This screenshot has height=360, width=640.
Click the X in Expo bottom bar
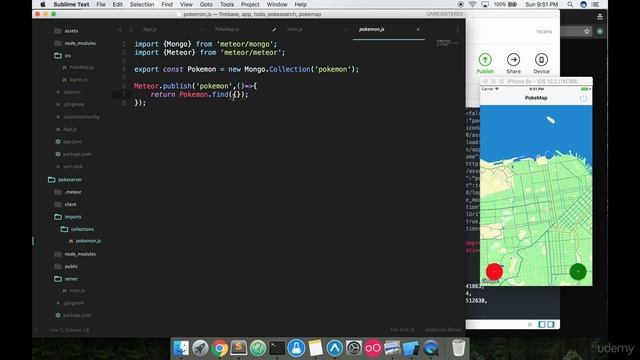530,324
